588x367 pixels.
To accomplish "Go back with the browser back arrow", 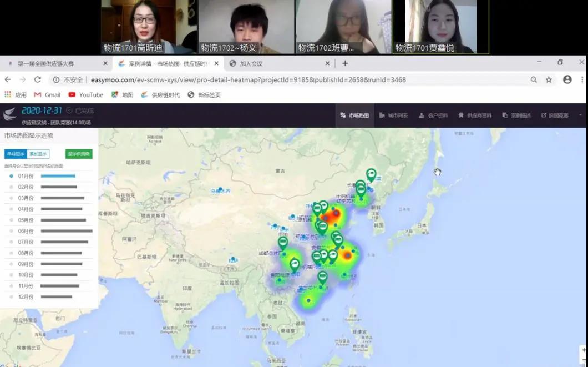I will [8, 79].
